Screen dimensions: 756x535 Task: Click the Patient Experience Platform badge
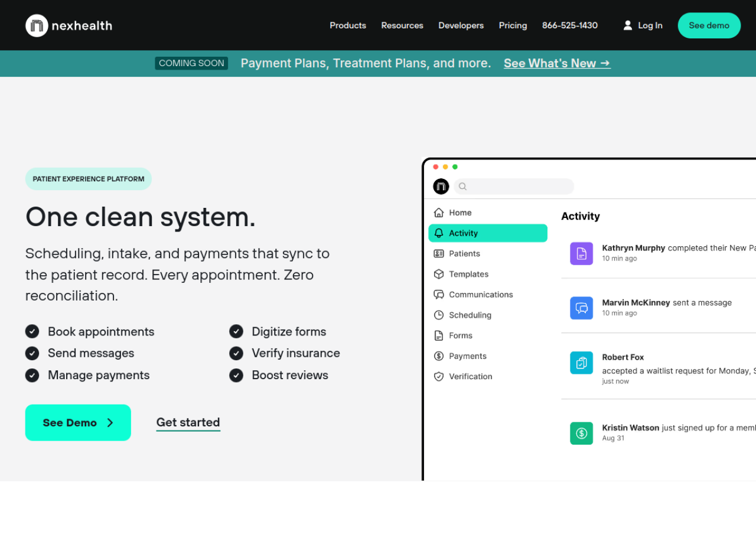coord(89,179)
